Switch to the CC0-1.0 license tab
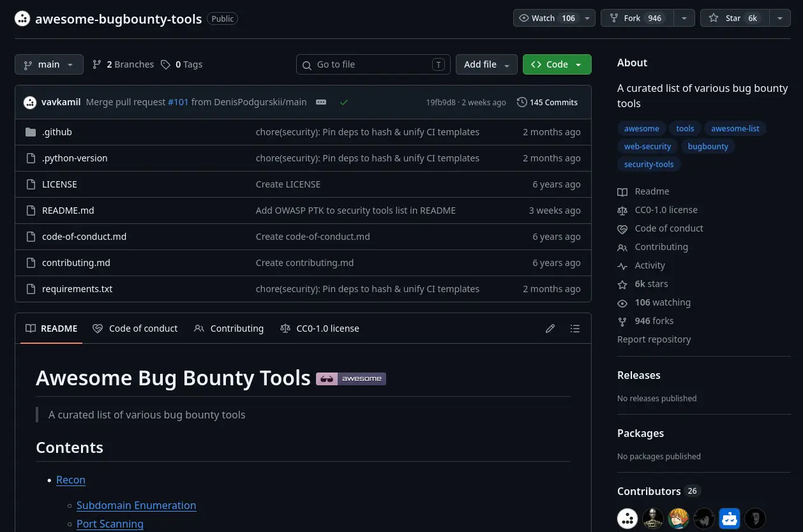Image resolution: width=803 pixels, height=532 pixels. 319,329
